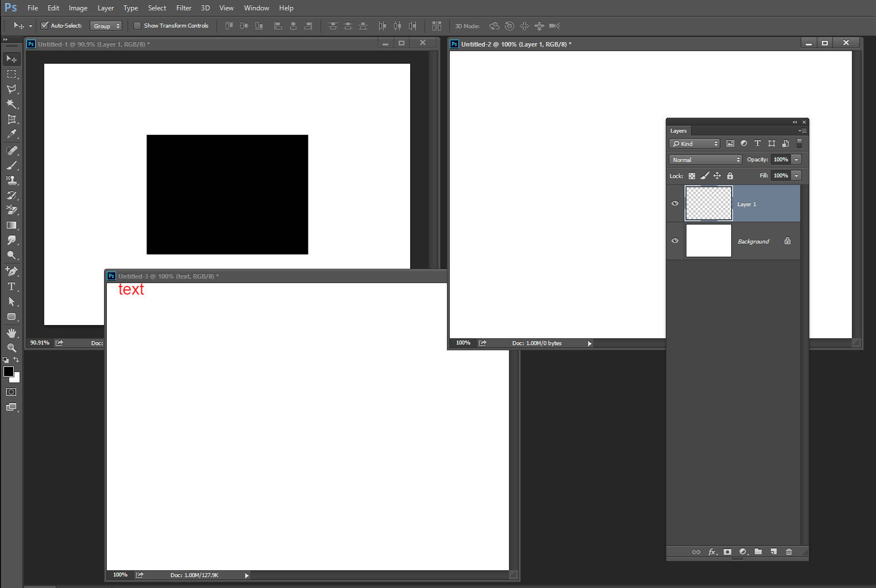Disable Auto-Select in options bar
This screenshot has width=876, height=588.
[x=44, y=25]
